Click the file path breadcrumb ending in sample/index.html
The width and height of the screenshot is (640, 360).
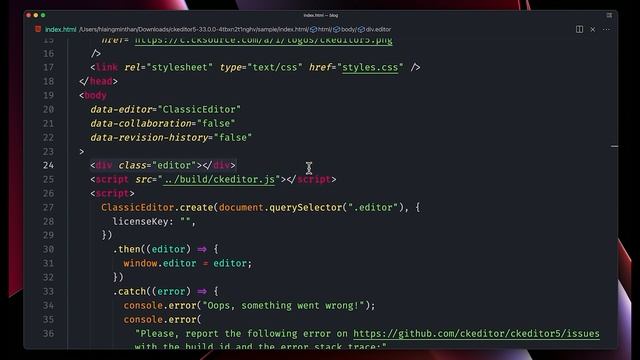pyautogui.click(x=193, y=29)
